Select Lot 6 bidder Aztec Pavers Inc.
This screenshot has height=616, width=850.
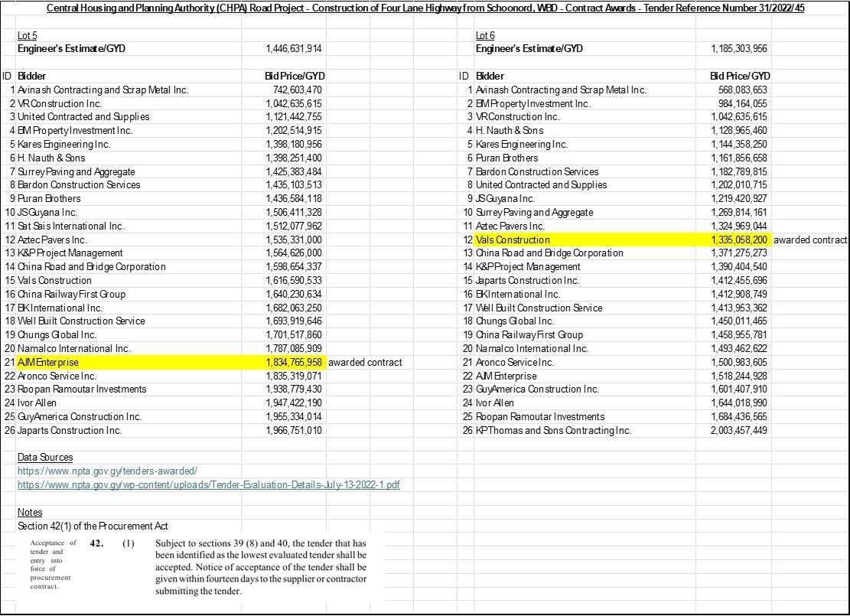click(x=510, y=226)
